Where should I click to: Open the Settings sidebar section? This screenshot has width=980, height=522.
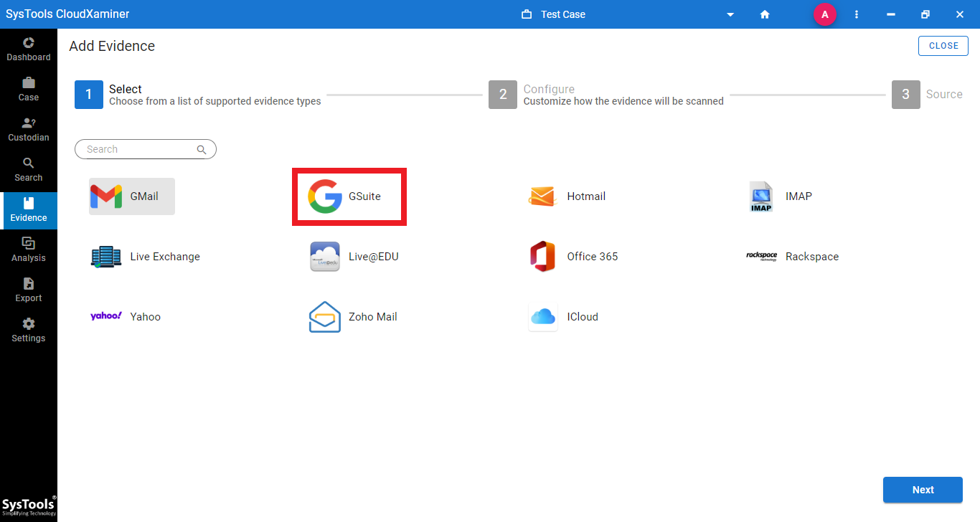(29, 331)
